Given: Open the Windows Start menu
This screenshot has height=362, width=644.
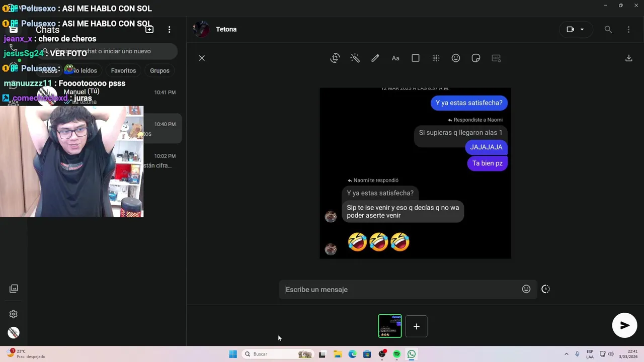Looking at the screenshot, I should click(x=233, y=354).
